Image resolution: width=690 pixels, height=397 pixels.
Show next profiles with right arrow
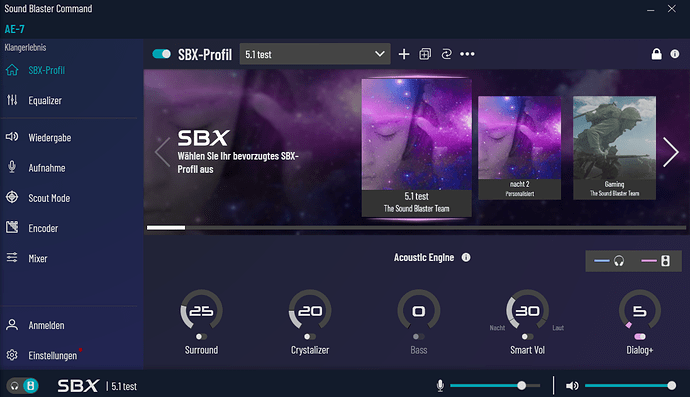click(671, 152)
